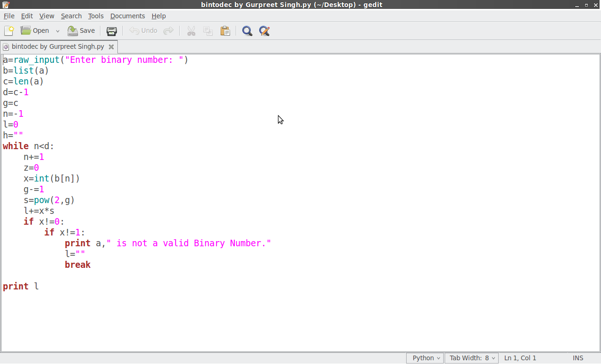Open the Find dialog
The width and height of the screenshot is (601, 364).
(x=247, y=30)
